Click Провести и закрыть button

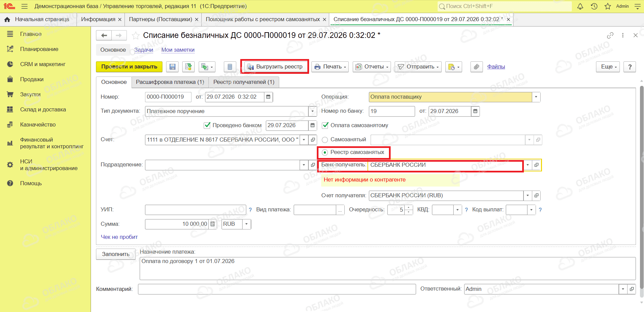[x=129, y=67]
